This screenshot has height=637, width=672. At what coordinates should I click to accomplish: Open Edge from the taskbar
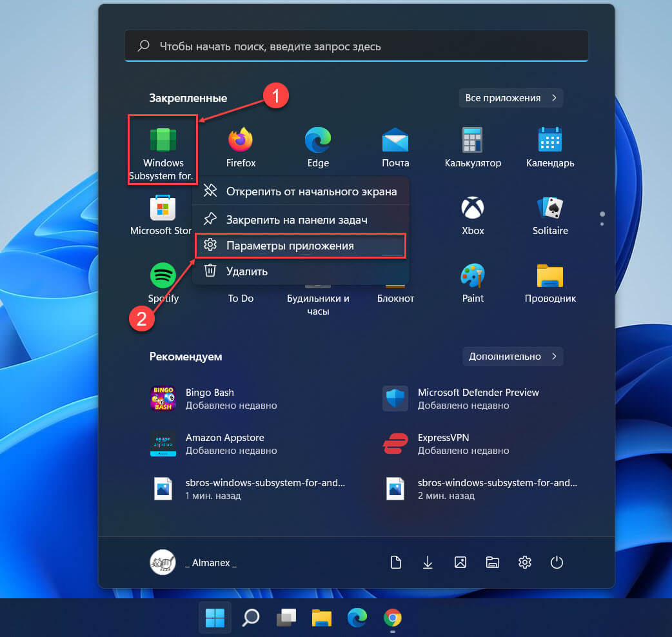click(357, 617)
